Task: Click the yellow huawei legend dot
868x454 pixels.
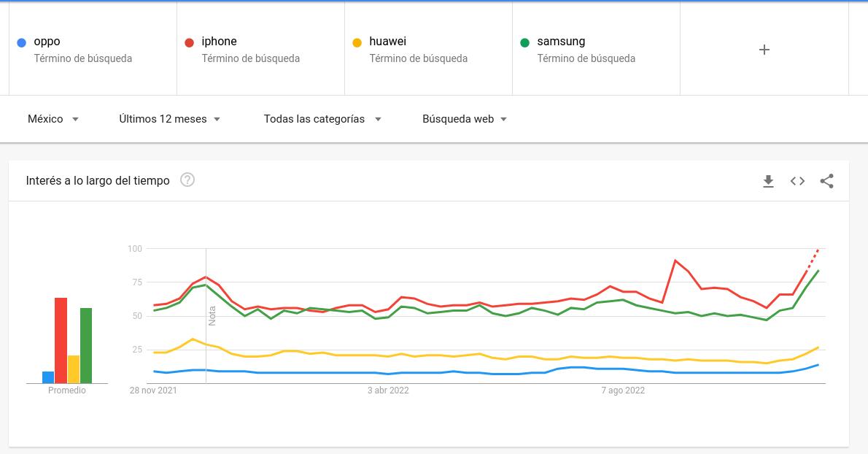Action: (357, 41)
